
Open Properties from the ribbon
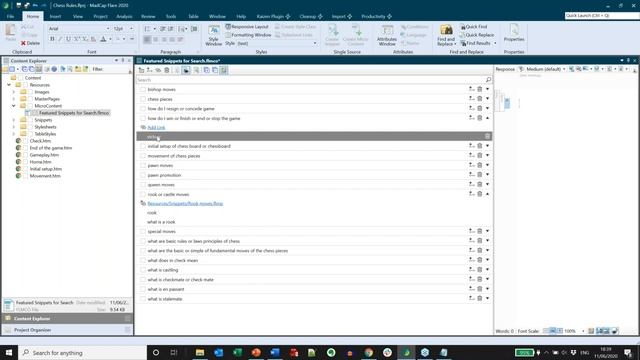pos(514,33)
